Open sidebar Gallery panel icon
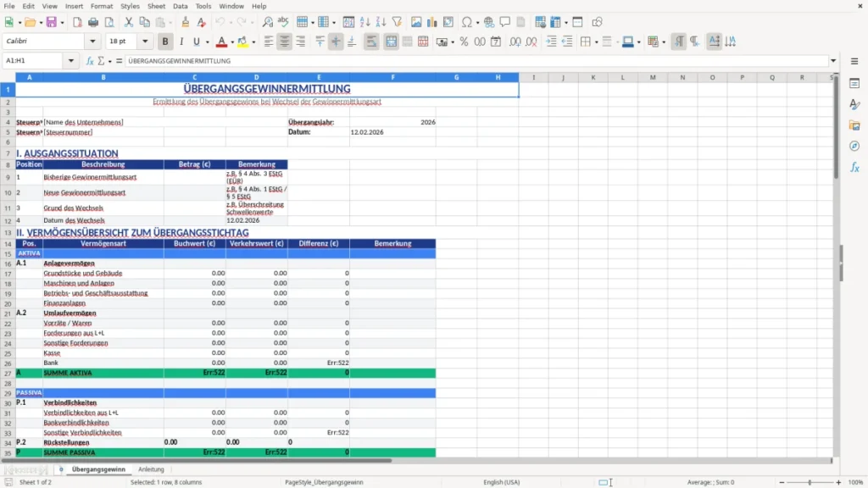Viewport: 868px width, 488px height. (854, 125)
